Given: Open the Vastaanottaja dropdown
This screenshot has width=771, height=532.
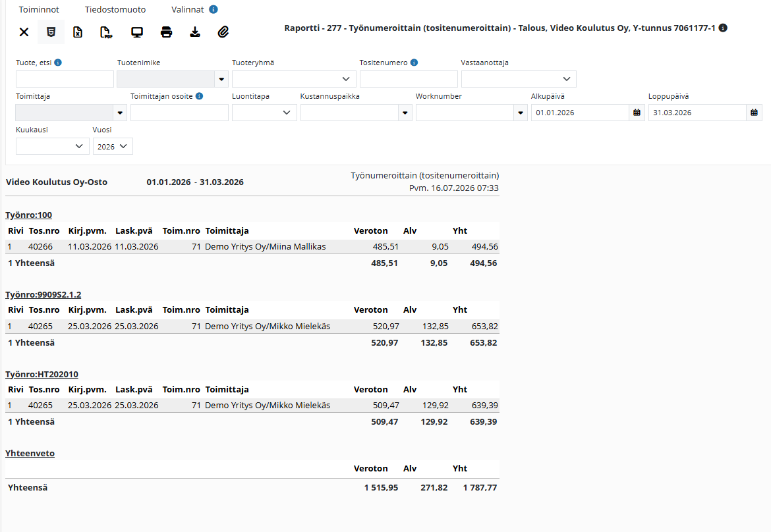Looking at the screenshot, I should pos(519,79).
